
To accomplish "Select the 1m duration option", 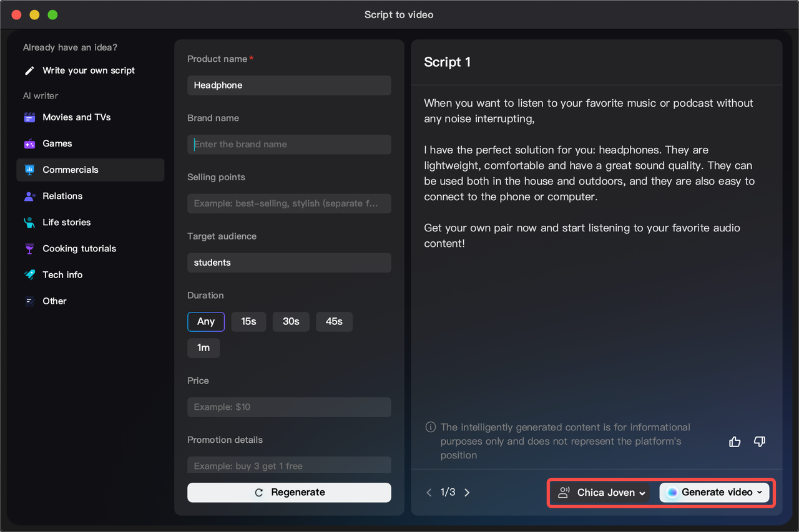I will (x=203, y=348).
